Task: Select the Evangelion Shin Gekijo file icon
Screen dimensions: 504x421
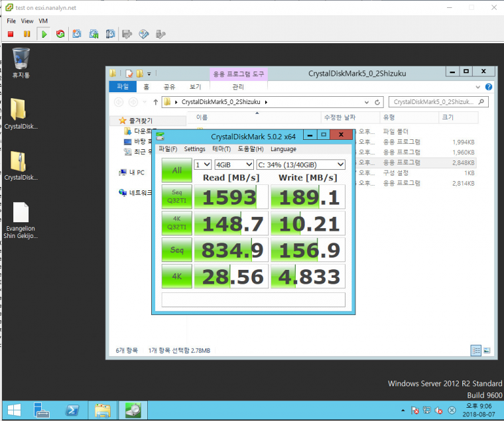Action: (x=21, y=221)
